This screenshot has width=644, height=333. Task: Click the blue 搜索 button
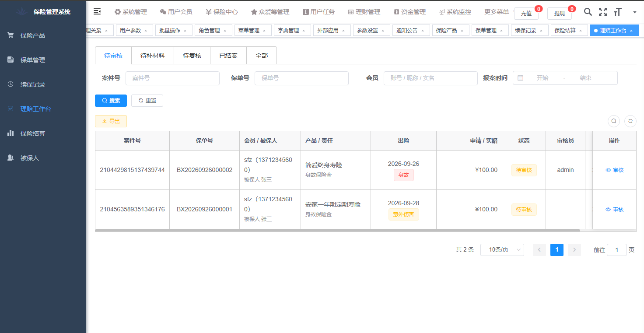pyautogui.click(x=111, y=101)
